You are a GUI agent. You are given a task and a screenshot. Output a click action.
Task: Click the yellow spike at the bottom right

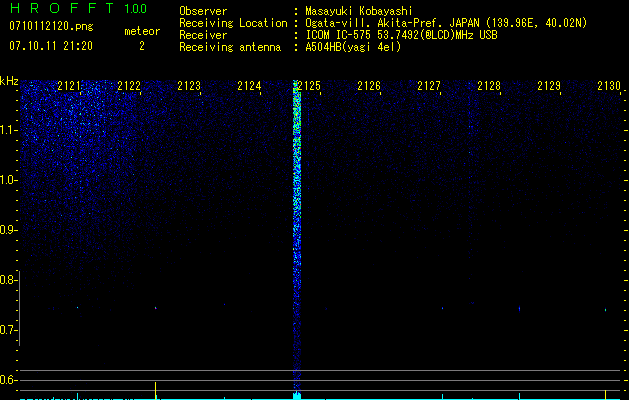[x=605, y=394]
